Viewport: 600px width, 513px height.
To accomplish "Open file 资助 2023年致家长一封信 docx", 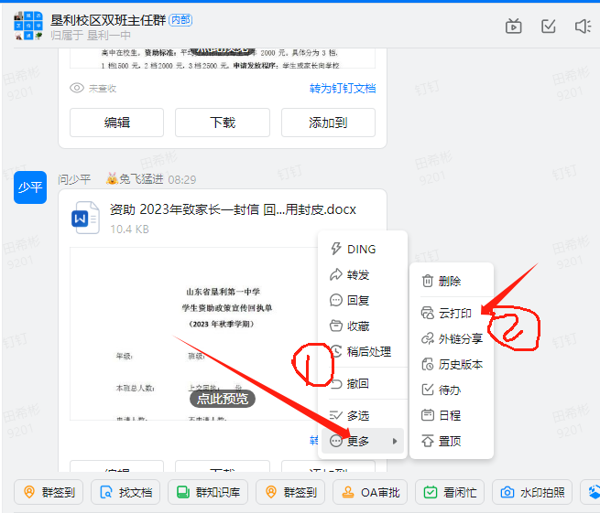I will [x=233, y=210].
